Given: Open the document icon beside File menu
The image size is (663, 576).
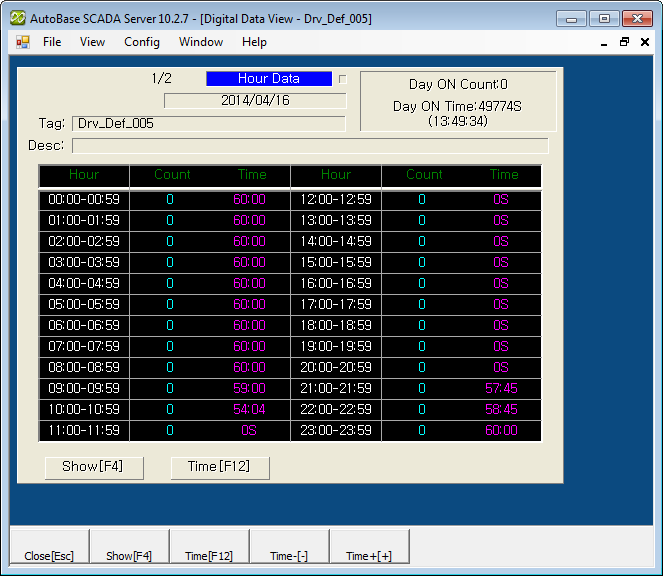Looking at the screenshot, I should point(23,42).
